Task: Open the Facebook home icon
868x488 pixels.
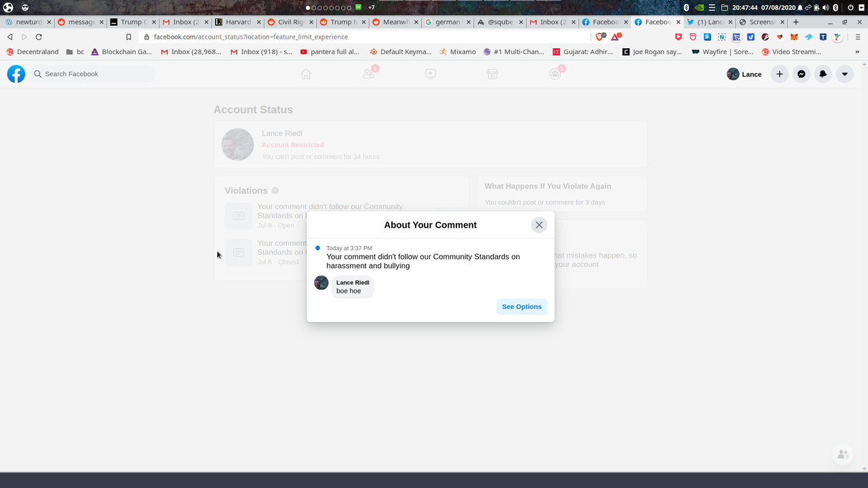Action: (306, 74)
